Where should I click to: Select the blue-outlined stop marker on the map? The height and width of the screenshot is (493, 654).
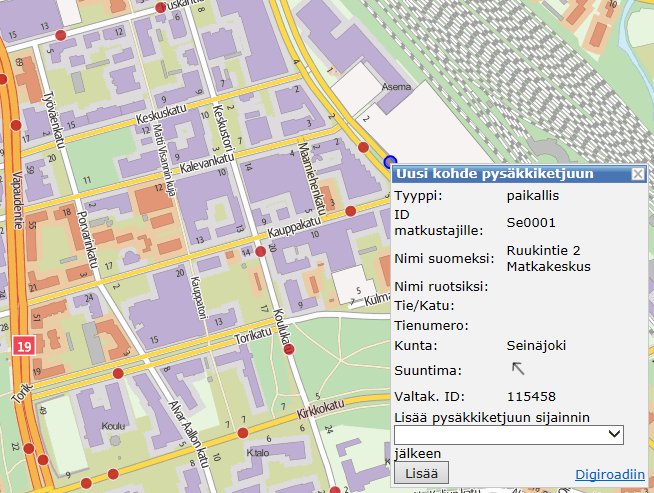tap(390, 161)
